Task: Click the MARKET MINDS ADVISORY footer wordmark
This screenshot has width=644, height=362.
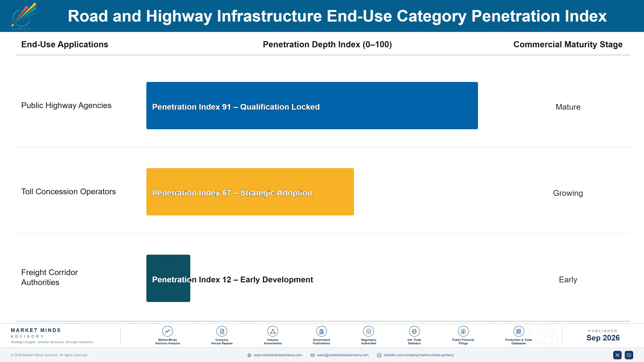Action: pos(35,333)
